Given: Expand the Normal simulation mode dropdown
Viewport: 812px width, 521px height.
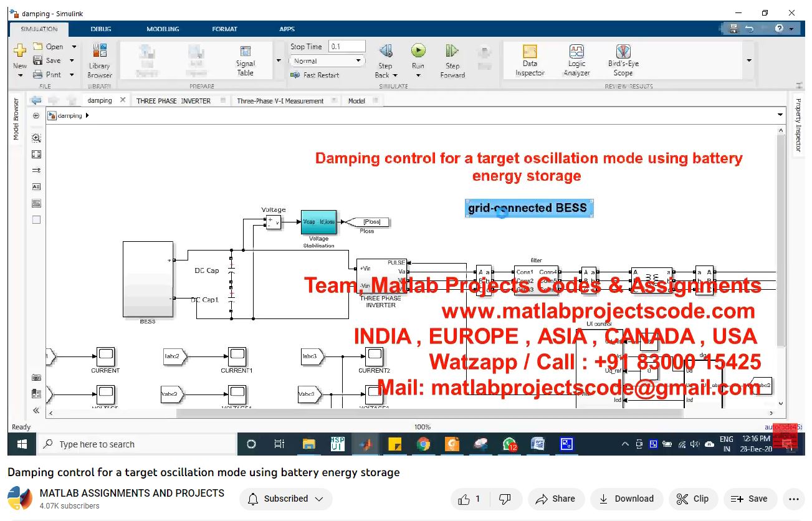Looking at the screenshot, I should point(327,61).
